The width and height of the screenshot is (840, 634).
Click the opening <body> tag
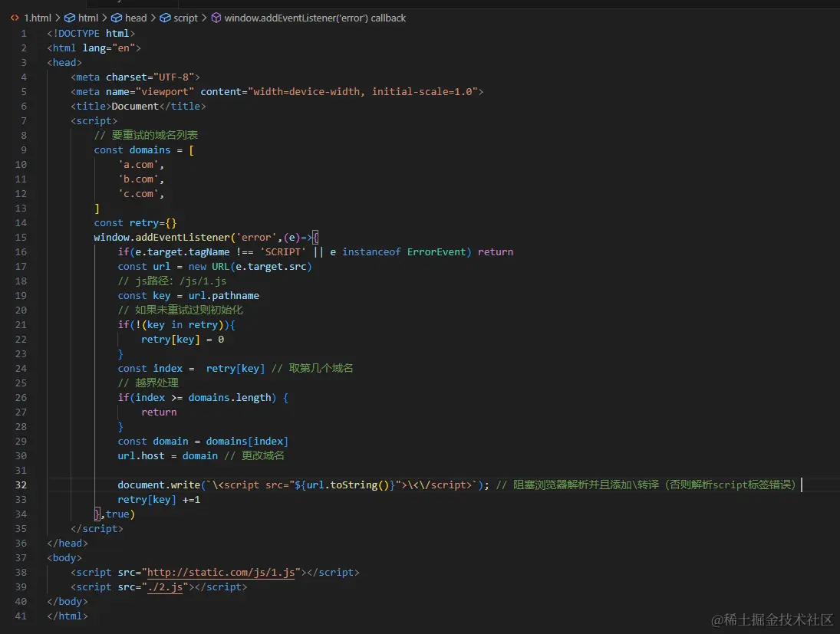(64, 558)
